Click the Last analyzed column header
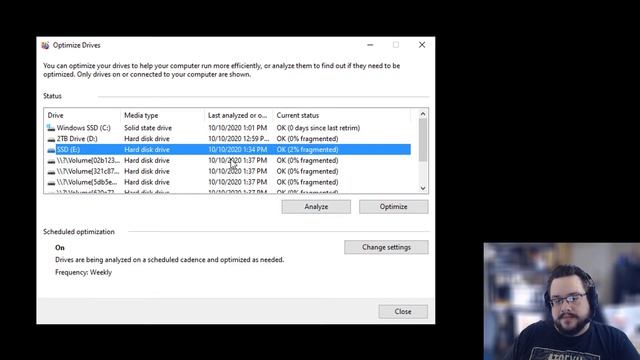This screenshot has height=360, width=640. click(239, 116)
